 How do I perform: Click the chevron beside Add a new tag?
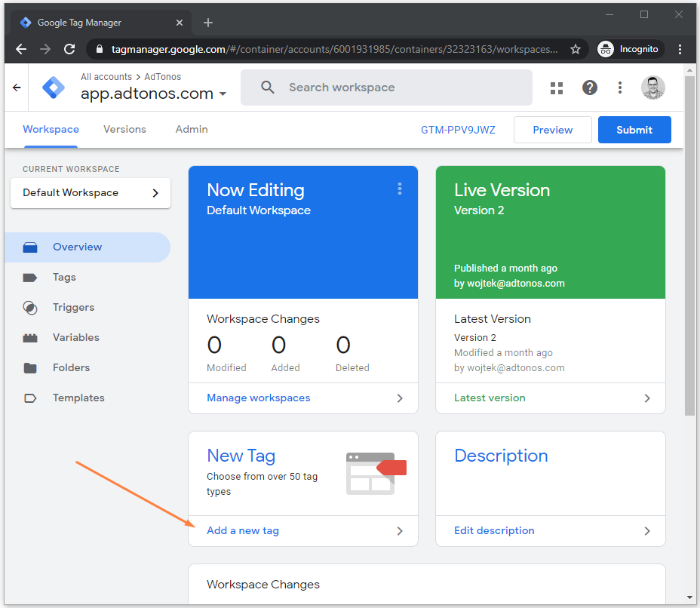[400, 531]
